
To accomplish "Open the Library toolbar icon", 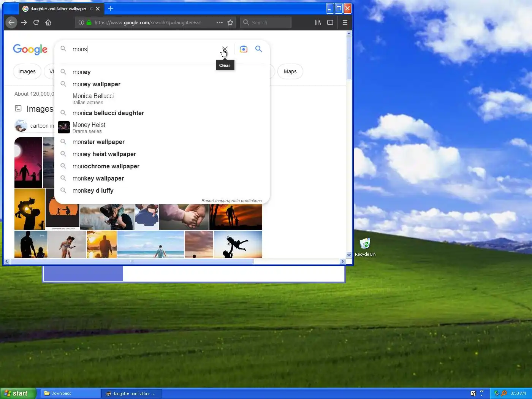I will [318, 22].
